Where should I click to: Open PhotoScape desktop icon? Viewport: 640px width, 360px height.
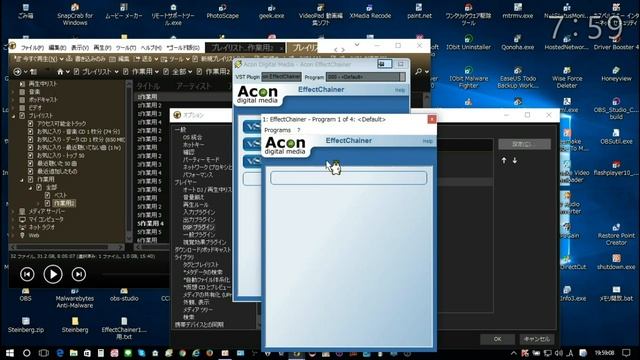(x=222, y=11)
